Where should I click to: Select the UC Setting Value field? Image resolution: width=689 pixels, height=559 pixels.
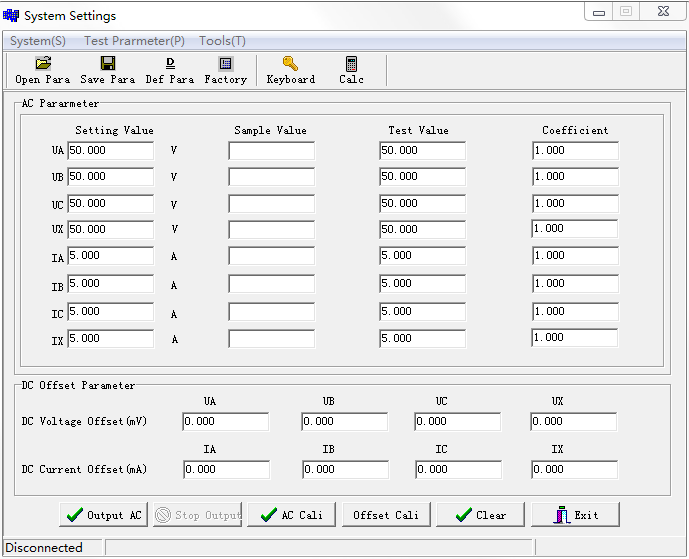pyautogui.click(x=111, y=204)
